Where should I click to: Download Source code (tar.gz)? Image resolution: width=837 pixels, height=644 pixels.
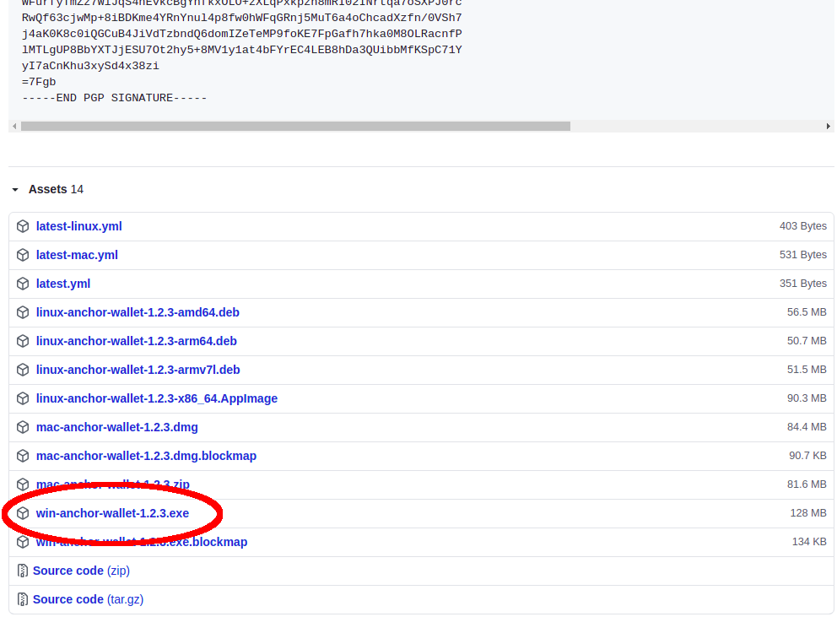[88, 599]
